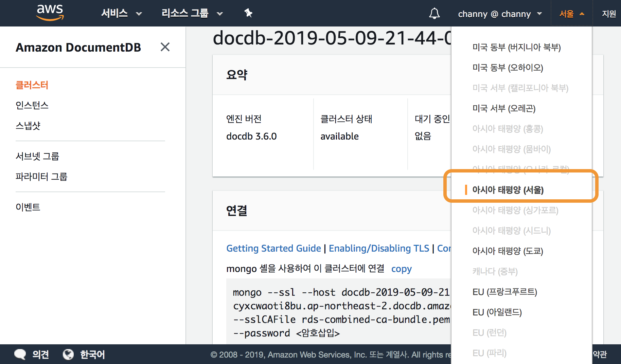621x364 pixels.
Task: Select region 미국 동부 (버지니아 북부)
Action: tap(516, 47)
